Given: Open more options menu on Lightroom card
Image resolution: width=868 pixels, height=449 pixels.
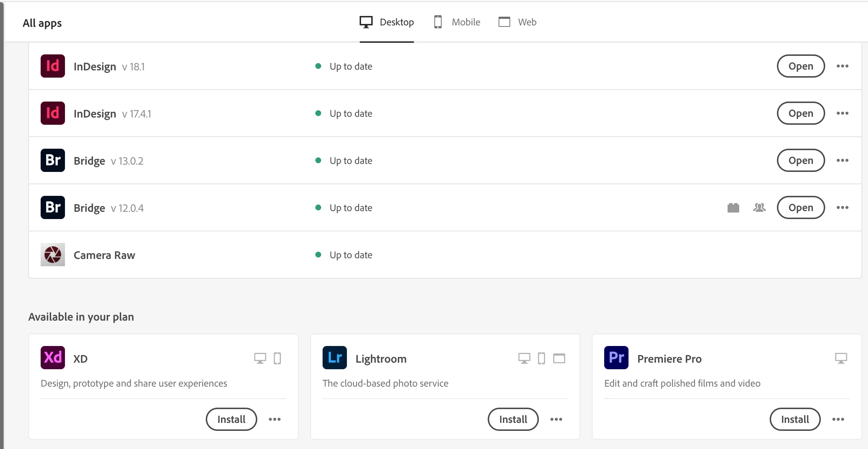Looking at the screenshot, I should click(556, 419).
